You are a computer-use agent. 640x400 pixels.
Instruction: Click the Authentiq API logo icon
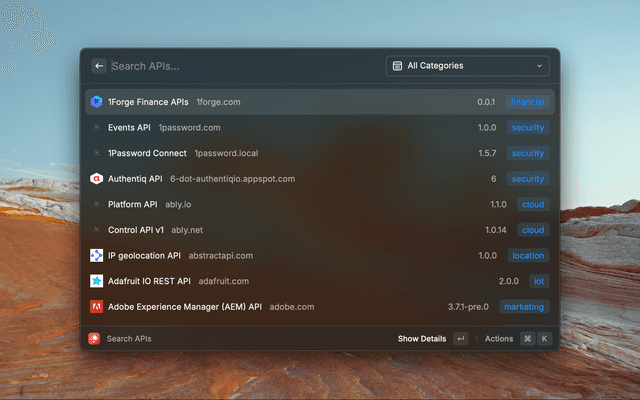[x=97, y=179]
